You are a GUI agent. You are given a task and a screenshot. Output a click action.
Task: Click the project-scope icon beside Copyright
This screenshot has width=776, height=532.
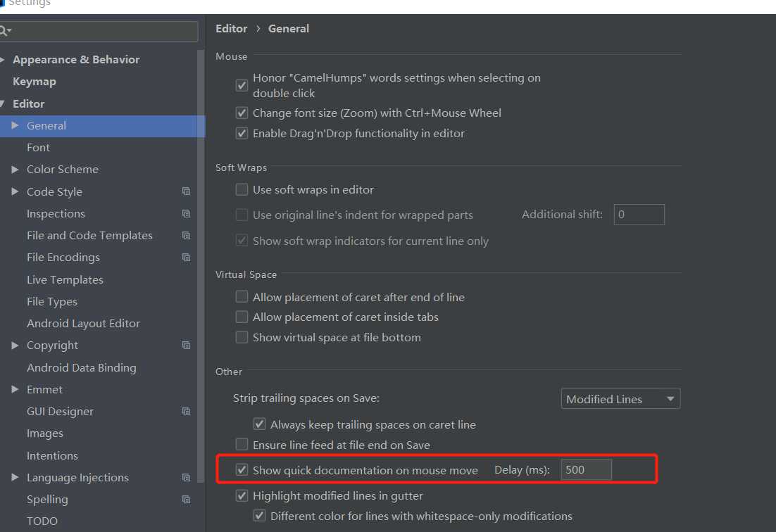(x=186, y=346)
